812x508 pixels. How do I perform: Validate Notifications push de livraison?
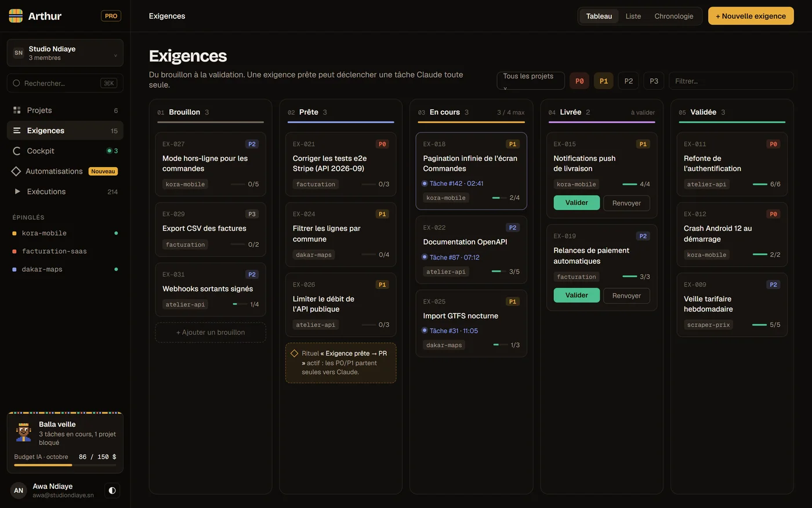pos(577,203)
